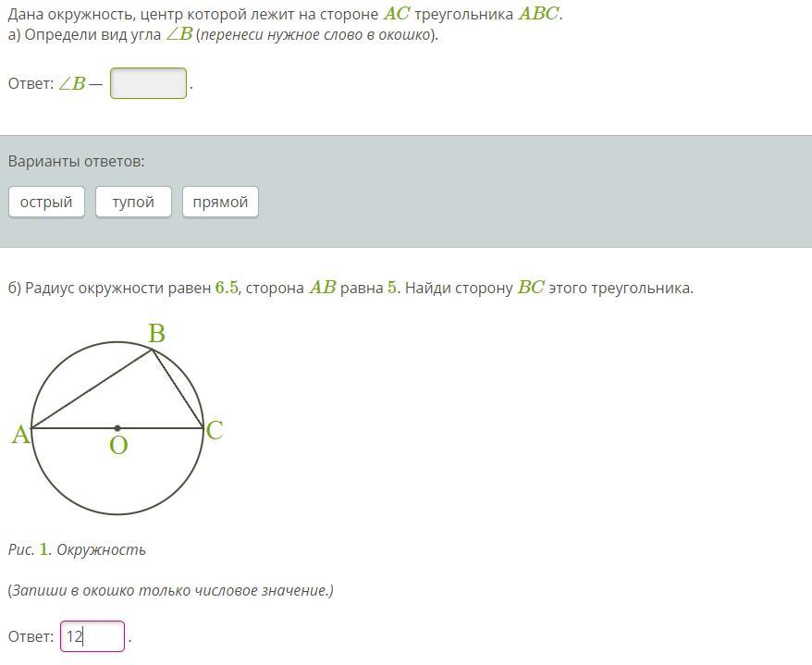Pick the "прямой" answer option
812x665 pixels.
[x=220, y=202]
